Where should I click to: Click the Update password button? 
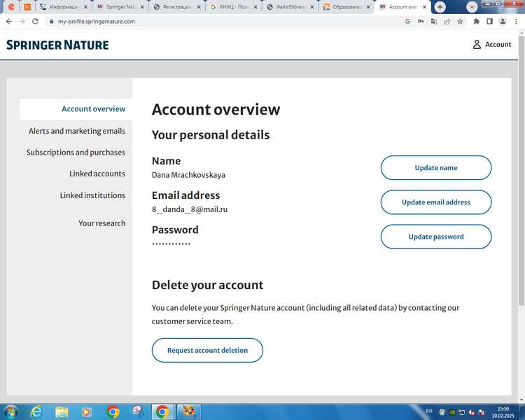[x=435, y=237]
